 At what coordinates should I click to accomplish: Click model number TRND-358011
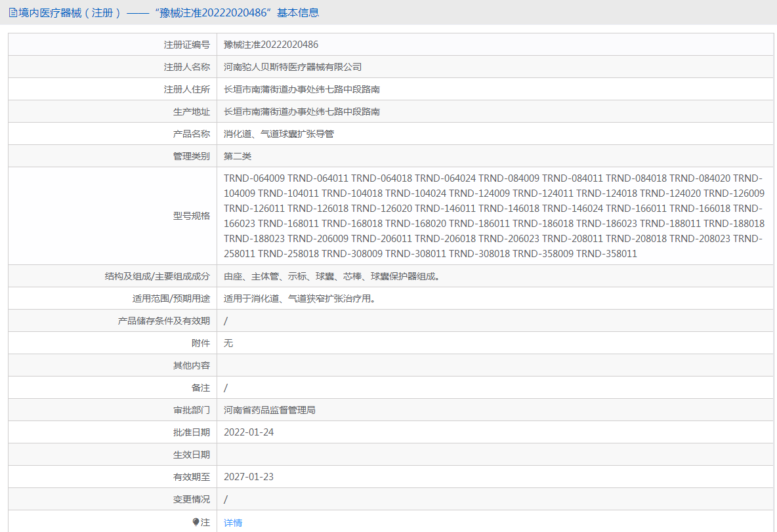click(606, 253)
